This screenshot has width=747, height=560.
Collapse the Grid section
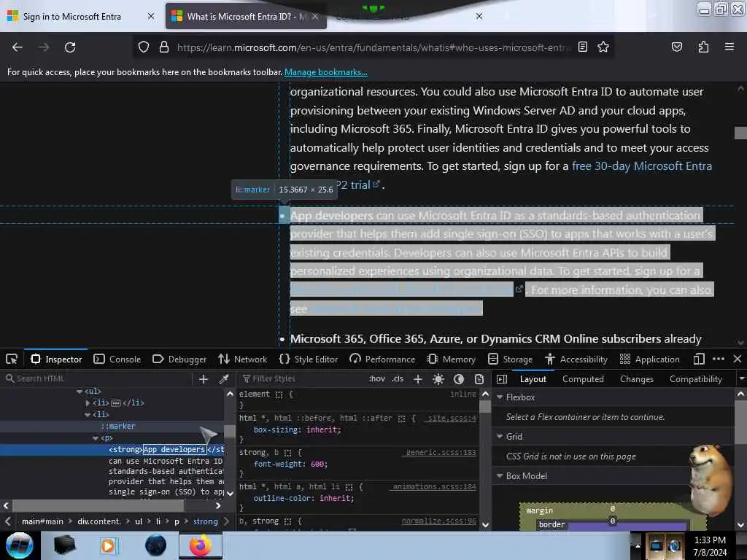pos(500,436)
